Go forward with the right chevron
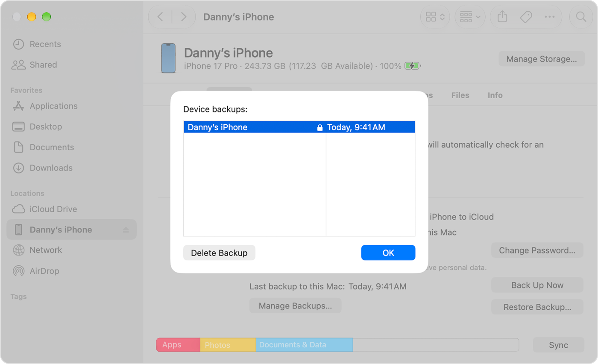 coord(184,17)
